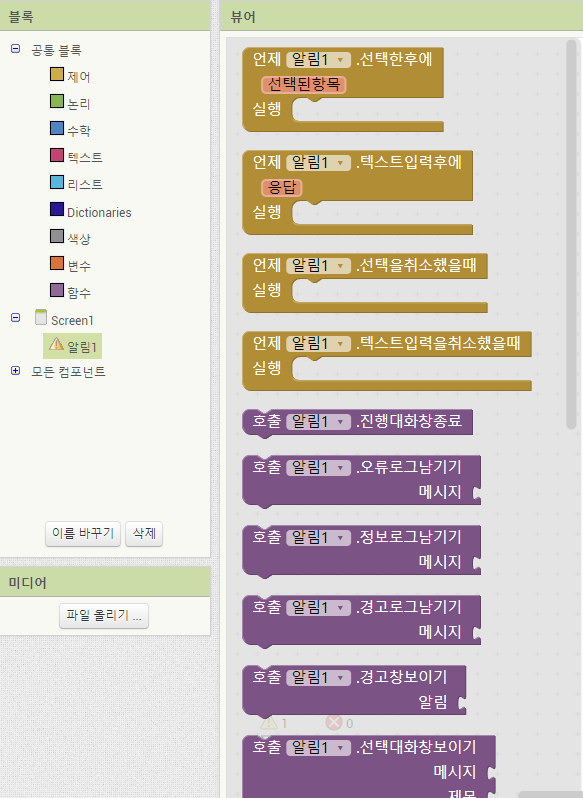Open the 함수 blocks category
This screenshot has width=583, height=798.
pos(79,293)
